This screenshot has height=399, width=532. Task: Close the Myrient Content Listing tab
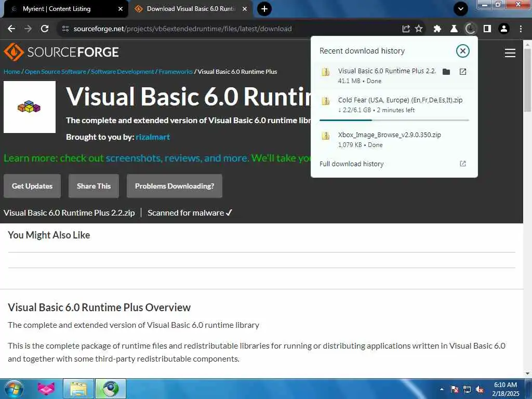pos(121,9)
